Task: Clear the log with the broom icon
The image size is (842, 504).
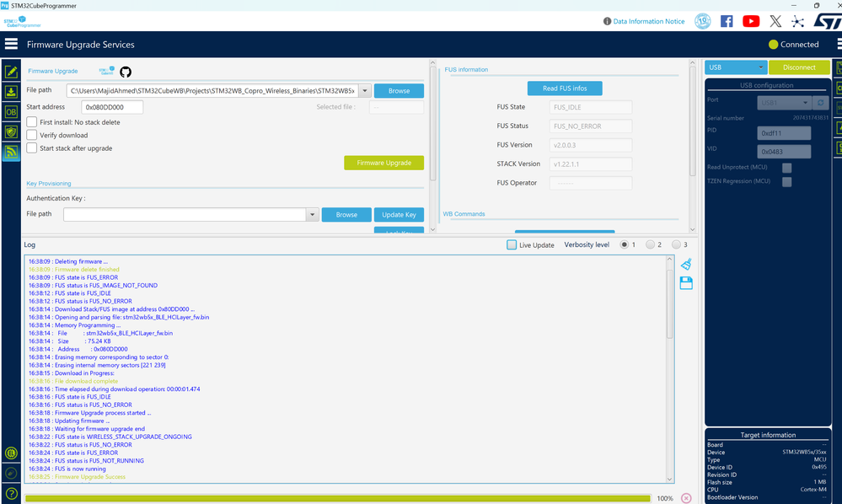Action: [x=686, y=264]
